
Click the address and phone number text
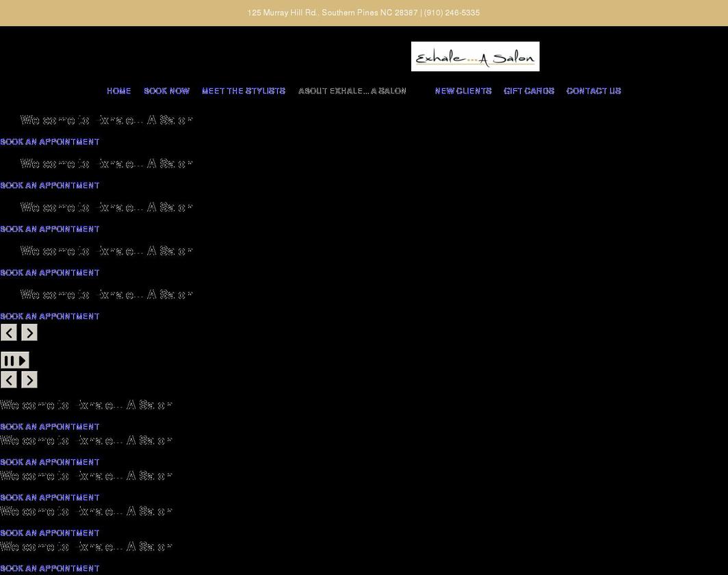[363, 13]
